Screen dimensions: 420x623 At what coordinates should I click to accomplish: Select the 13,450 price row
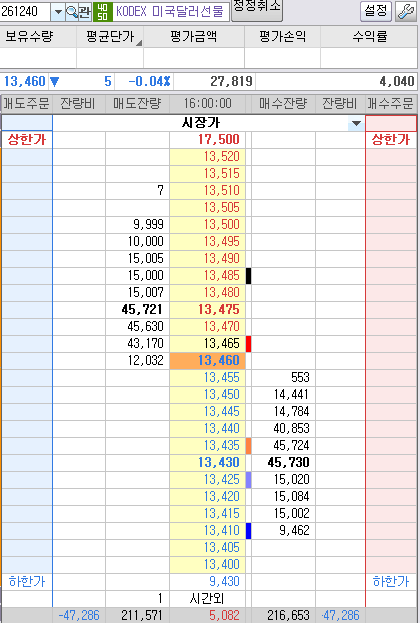207,395
